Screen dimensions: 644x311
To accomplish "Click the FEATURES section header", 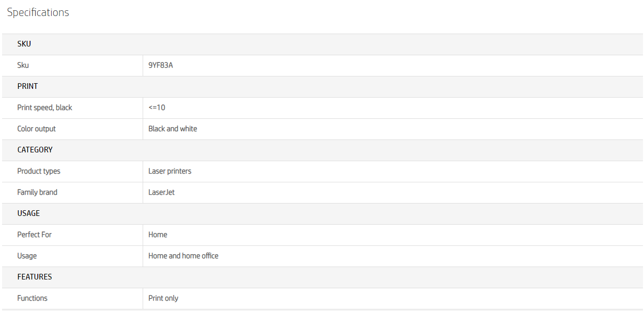I will [35, 277].
